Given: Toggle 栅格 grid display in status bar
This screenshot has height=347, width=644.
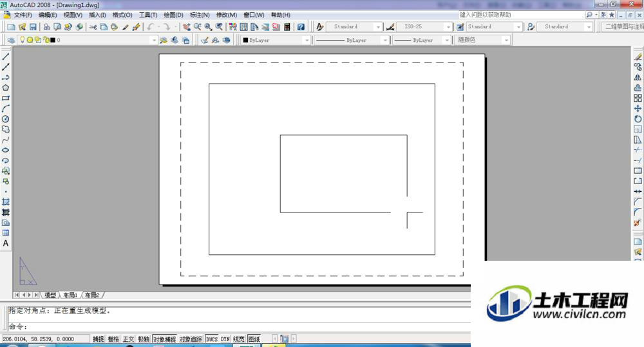Looking at the screenshot, I should pos(113,339).
